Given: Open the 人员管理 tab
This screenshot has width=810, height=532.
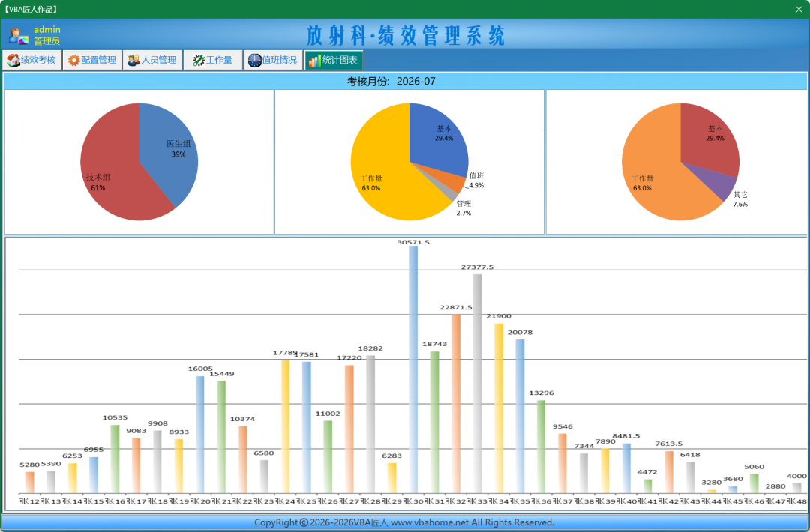Looking at the screenshot, I should pos(153,60).
